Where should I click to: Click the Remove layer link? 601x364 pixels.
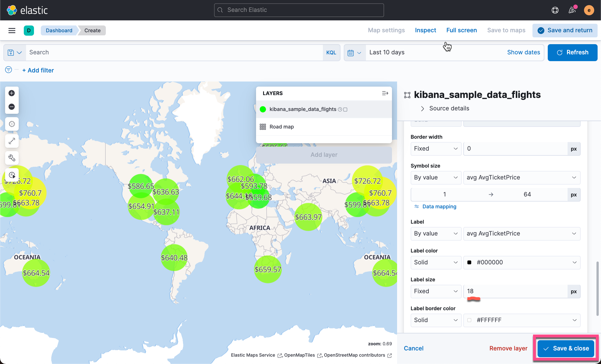508,348
